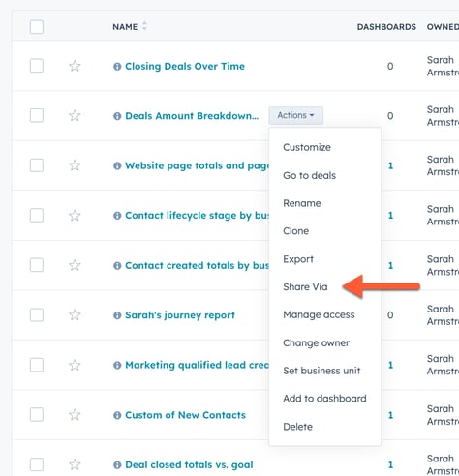This screenshot has width=459, height=476.
Task: Star the Custom of New Contacts report
Action: point(75,415)
